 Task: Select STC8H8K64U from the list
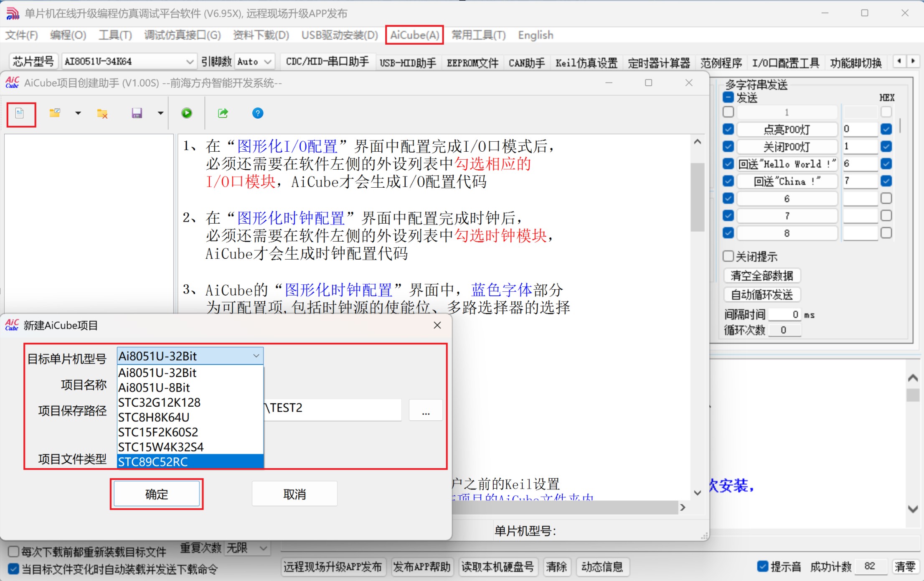tap(190, 417)
